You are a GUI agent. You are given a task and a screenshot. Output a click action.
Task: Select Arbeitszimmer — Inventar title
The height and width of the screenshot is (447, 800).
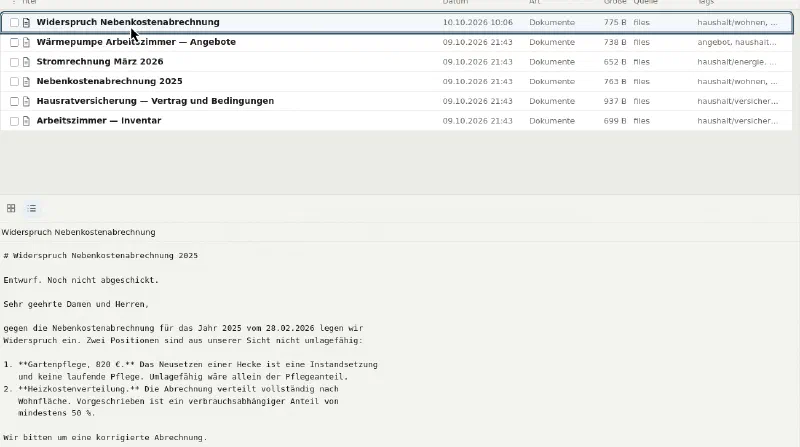click(99, 120)
